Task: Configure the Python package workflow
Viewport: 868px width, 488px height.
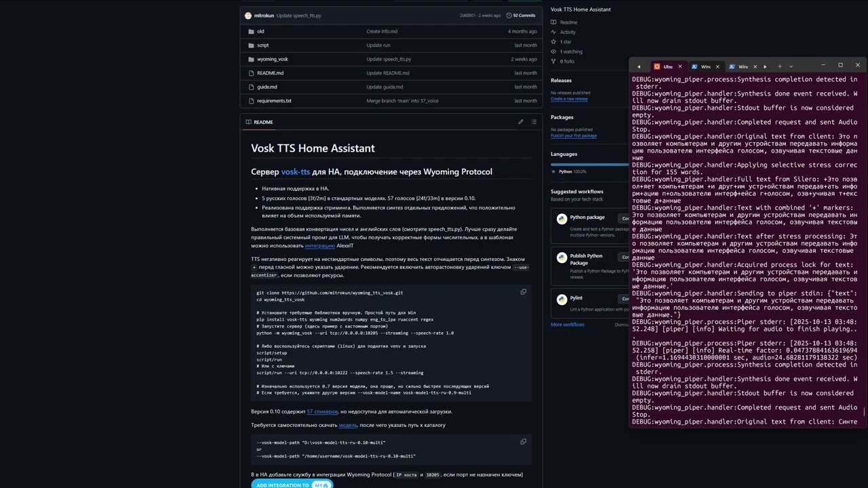Action: pyautogui.click(x=624, y=218)
